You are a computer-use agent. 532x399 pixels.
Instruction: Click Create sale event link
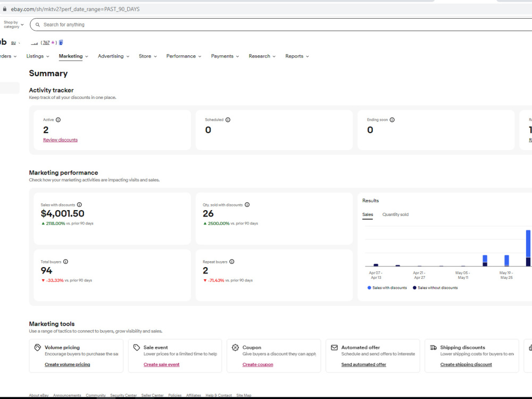point(162,364)
